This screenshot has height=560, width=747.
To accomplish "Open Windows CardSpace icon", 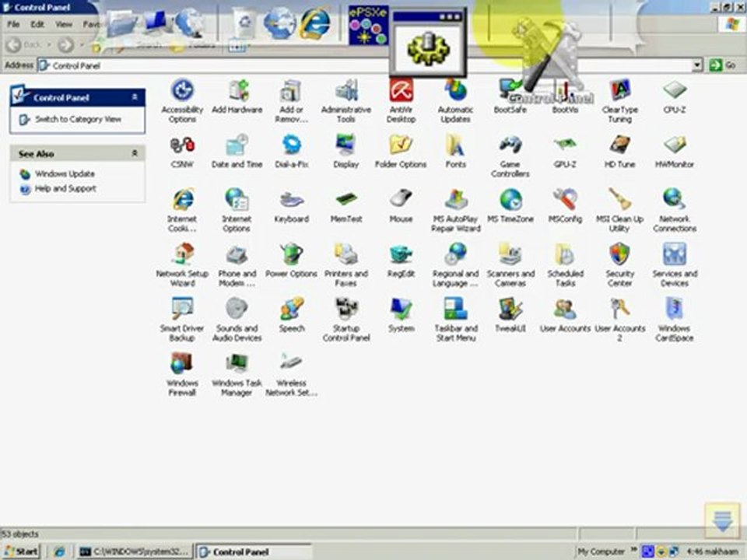I will click(x=675, y=320).
